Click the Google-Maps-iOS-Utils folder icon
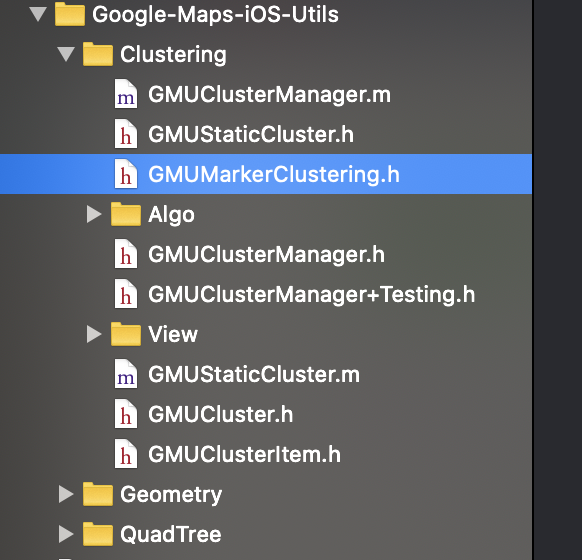The height and width of the screenshot is (560, 582). (x=70, y=14)
